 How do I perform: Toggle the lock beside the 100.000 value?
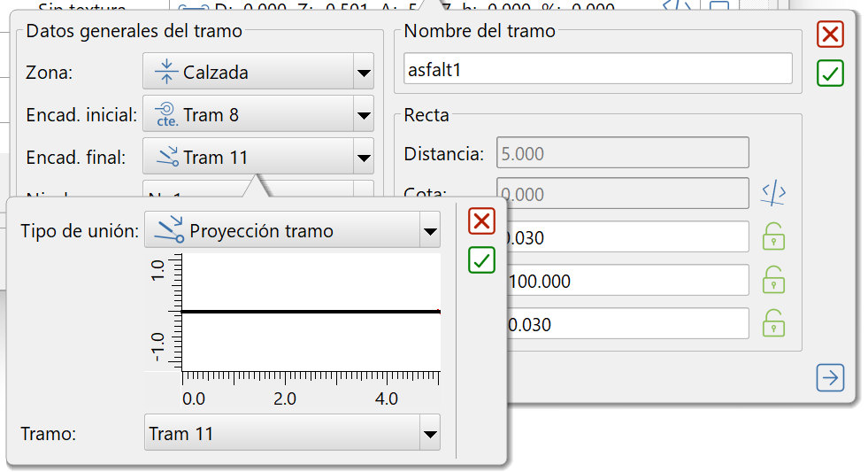pos(774,281)
